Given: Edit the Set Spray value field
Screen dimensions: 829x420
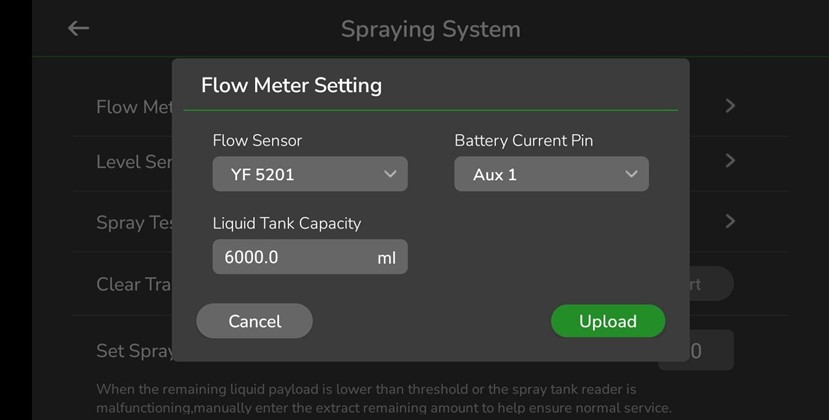Looking at the screenshot, I should point(712,351).
